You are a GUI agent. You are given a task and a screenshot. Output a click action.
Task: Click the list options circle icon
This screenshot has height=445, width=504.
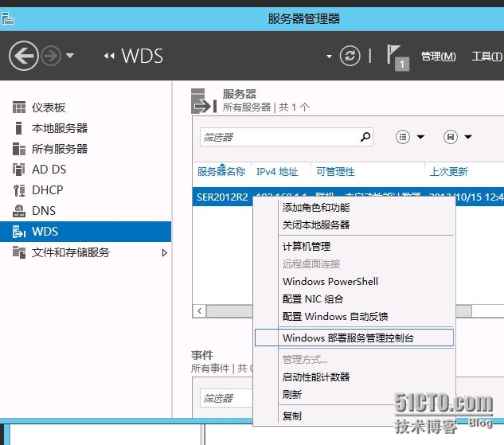click(x=403, y=137)
